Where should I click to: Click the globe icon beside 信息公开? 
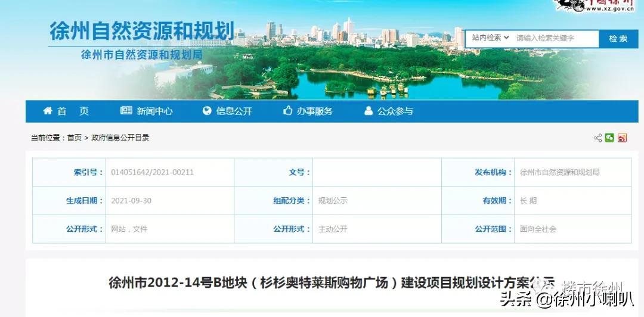(x=207, y=111)
